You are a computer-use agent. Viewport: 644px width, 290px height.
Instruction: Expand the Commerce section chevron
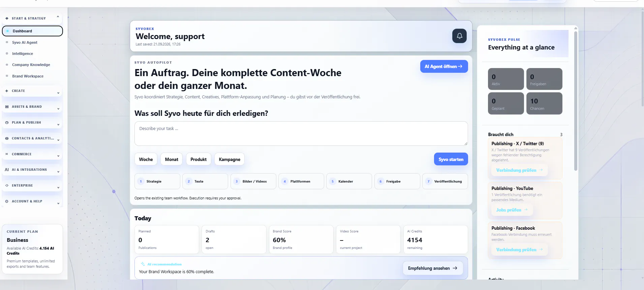58,156
